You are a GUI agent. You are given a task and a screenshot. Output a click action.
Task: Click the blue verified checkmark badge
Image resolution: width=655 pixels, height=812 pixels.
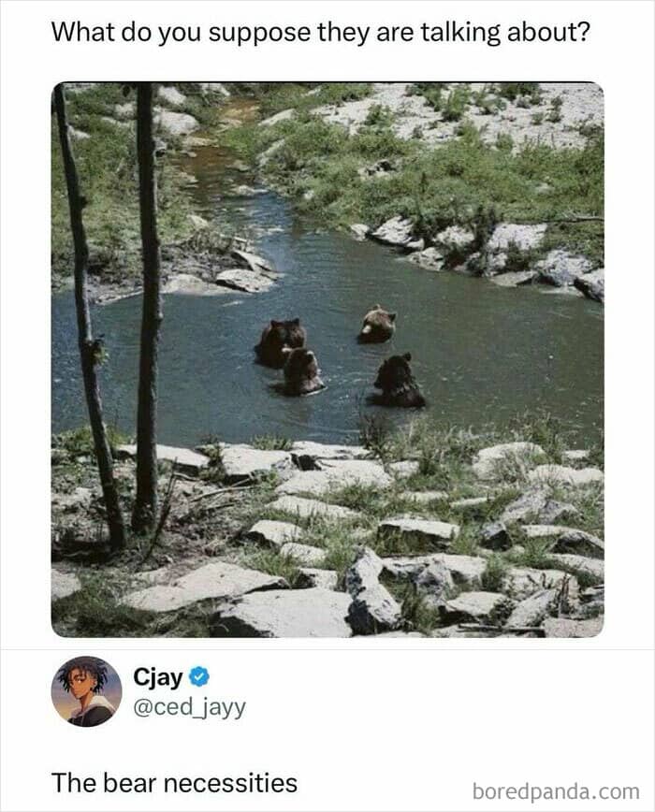(x=199, y=677)
